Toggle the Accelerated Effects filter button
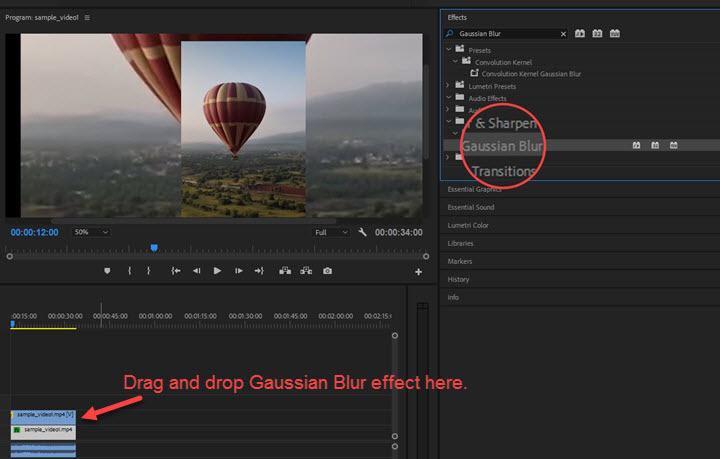This screenshot has width=720, height=459. click(579, 34)
